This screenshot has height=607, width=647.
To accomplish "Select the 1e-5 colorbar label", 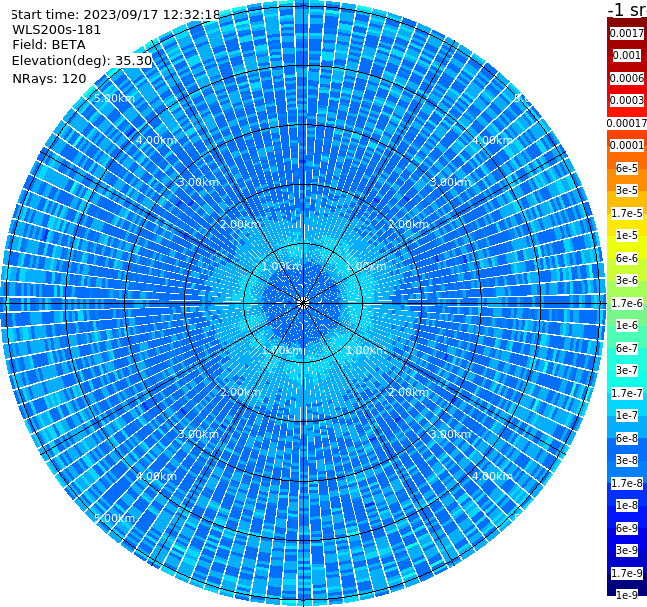I will click(627, 235).
